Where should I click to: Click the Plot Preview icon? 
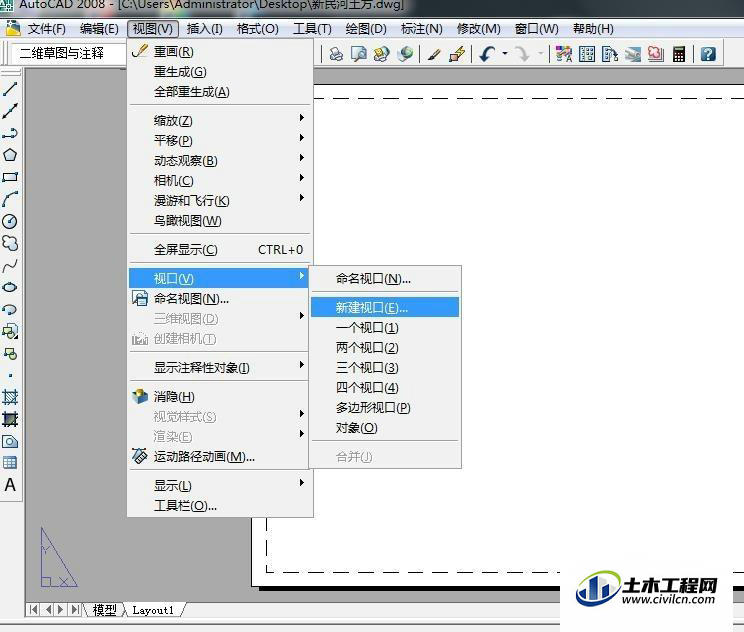coord(359,54)
